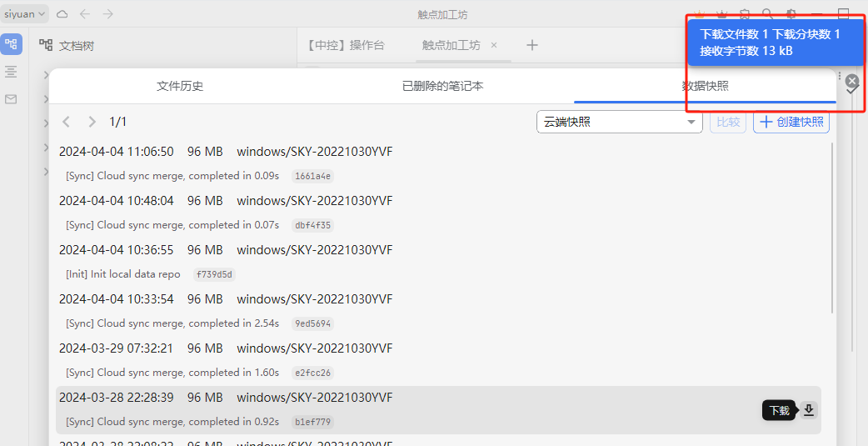Open the inbox envelope sidebar icon
Image resolution: width=868 pixels, height=446 pixels.
point(11,99)
